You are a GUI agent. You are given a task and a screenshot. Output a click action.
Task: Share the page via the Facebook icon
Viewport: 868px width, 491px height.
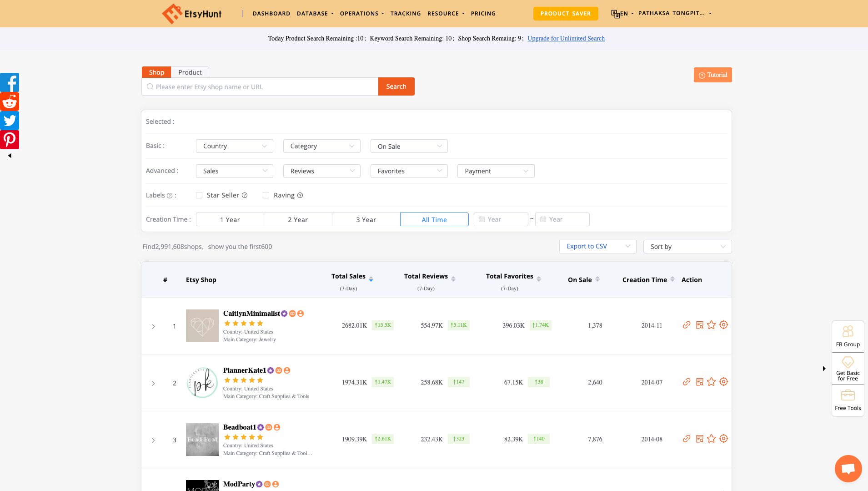pyautogui.click(x=10, y=82)
